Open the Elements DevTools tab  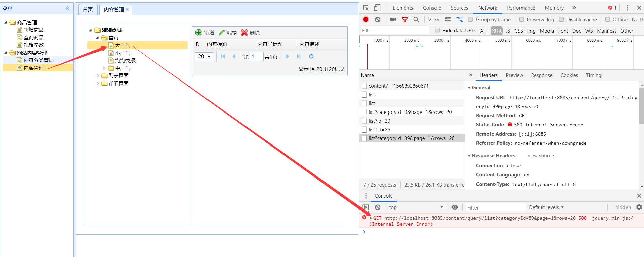[403, 8]
